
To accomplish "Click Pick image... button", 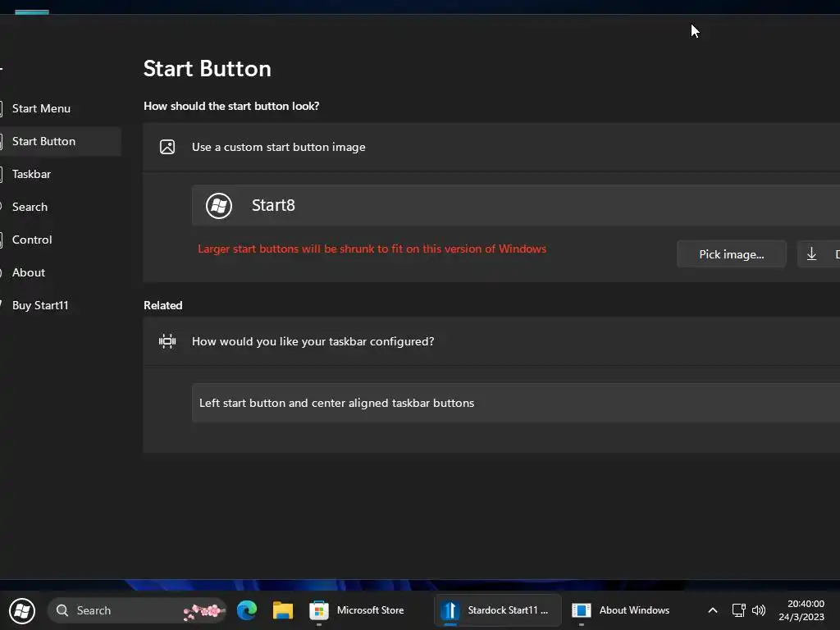I will [731, 254].
